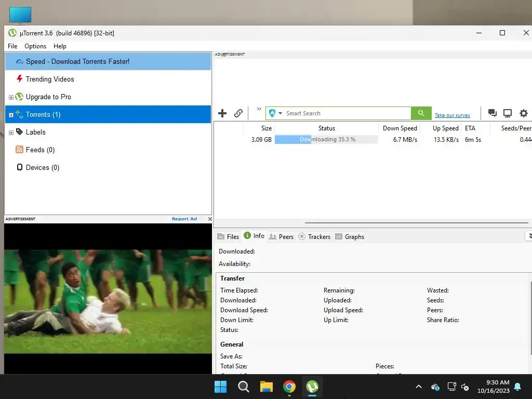Image resolution: width=532 pixels, height=399 pixels.
Task: Close the sidebar advertisement with X
Action: 210,219
